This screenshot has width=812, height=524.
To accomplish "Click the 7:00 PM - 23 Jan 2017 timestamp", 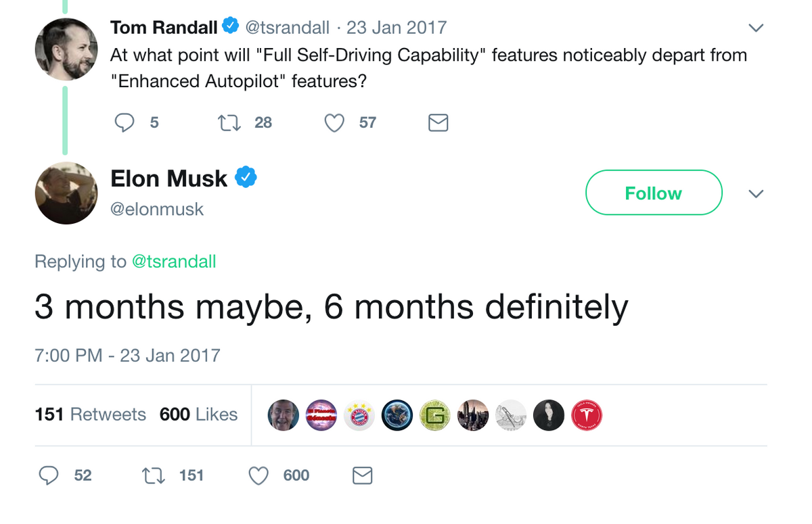I will pyautogui.click(x=127, y=356).
